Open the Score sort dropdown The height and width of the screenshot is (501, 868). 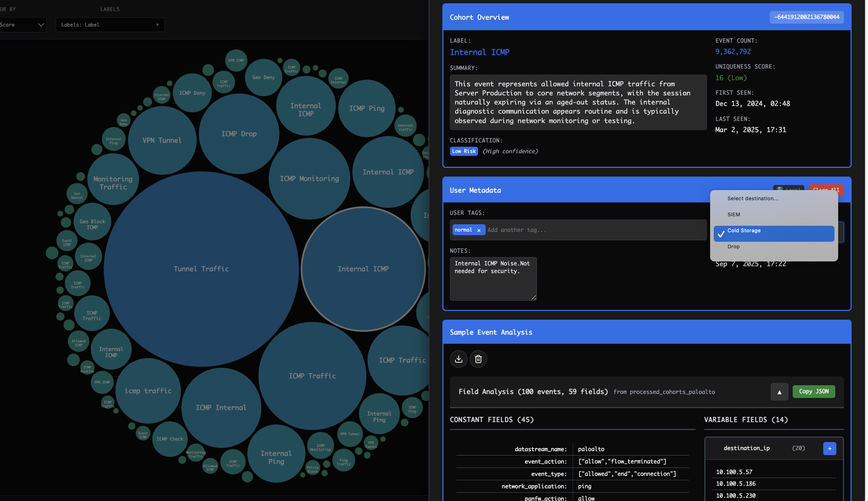pyautogui.click(x=23, y=25)
